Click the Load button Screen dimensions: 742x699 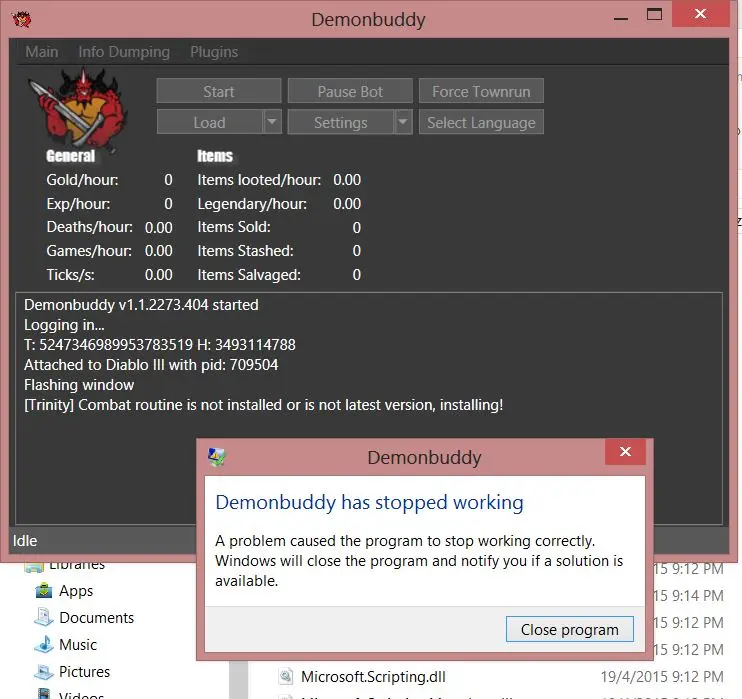209,122
